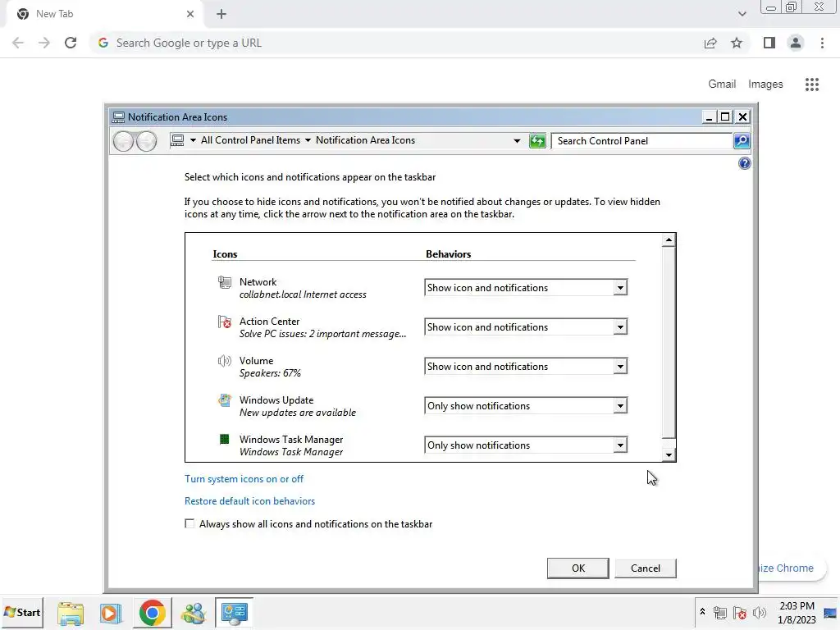Image resolution: width=840 pixels, height=630 pixels.
Task: Open Windows Media Player from taskbar
Action: coord(111,613)
